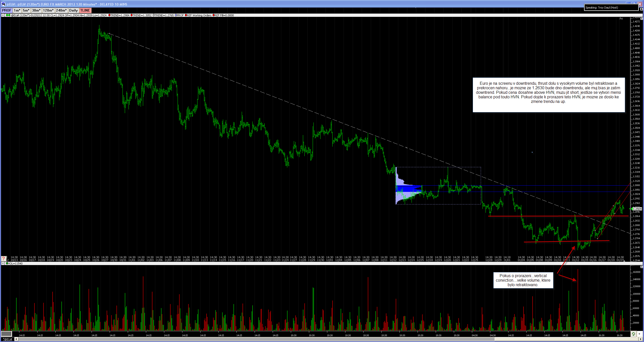The height and width of the screenshot is (342, 644).
Task: Click the gray time-axis slider thumb
Action: (6, 334)
